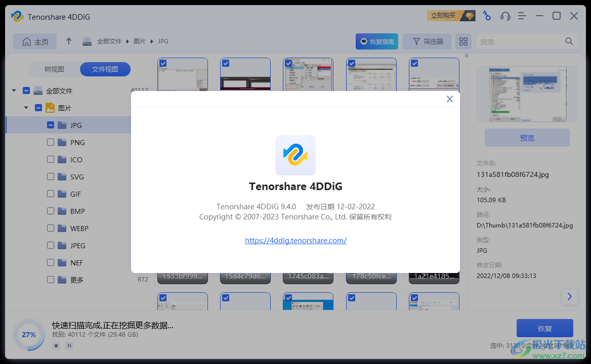Pause the scan with the pause icon
Image resolution: width=591 pixels, height=364 pixels.
click(x=69, y=346)
